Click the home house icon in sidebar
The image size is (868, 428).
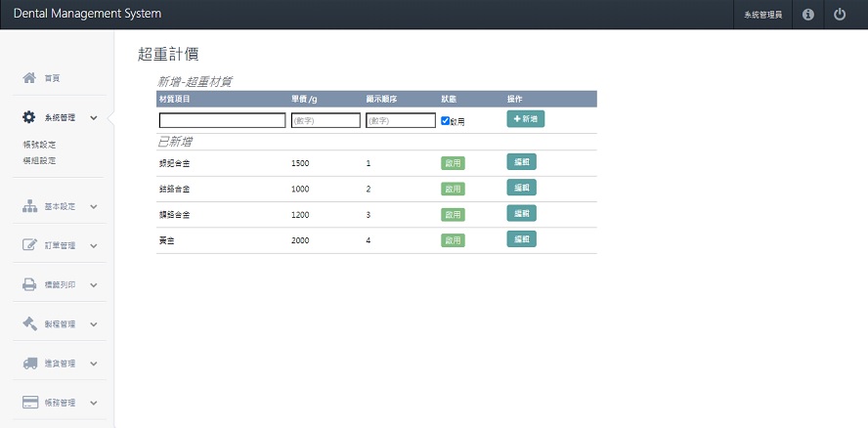tap(29, 78)
